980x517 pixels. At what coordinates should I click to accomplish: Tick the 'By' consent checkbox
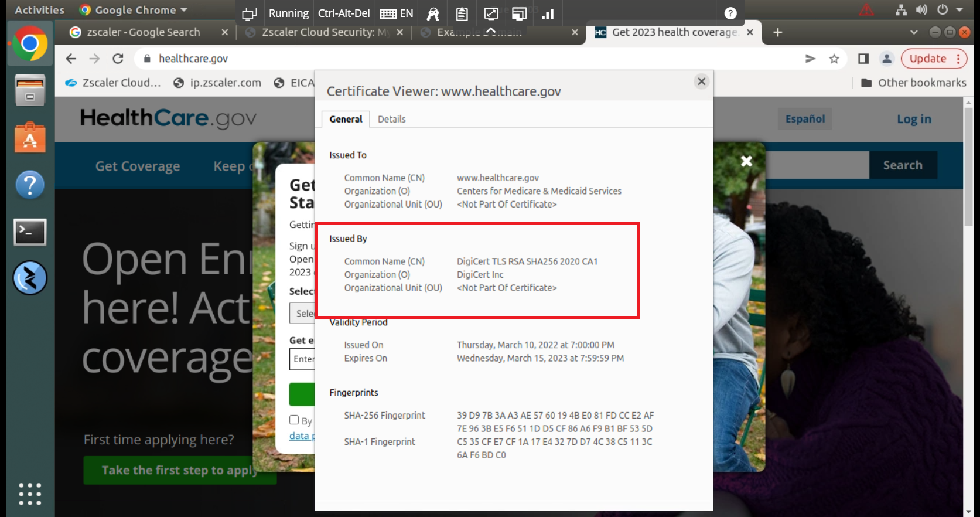(x=294, y=420)
